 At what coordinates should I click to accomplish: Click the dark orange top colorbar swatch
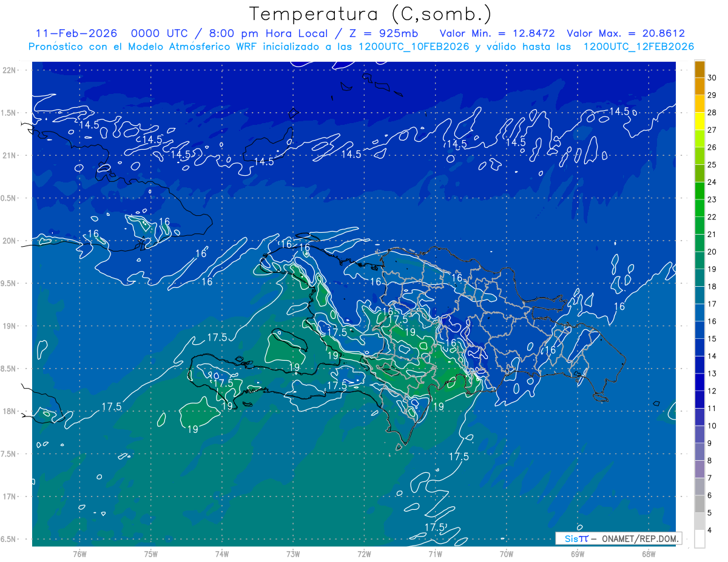click(699, 69)
